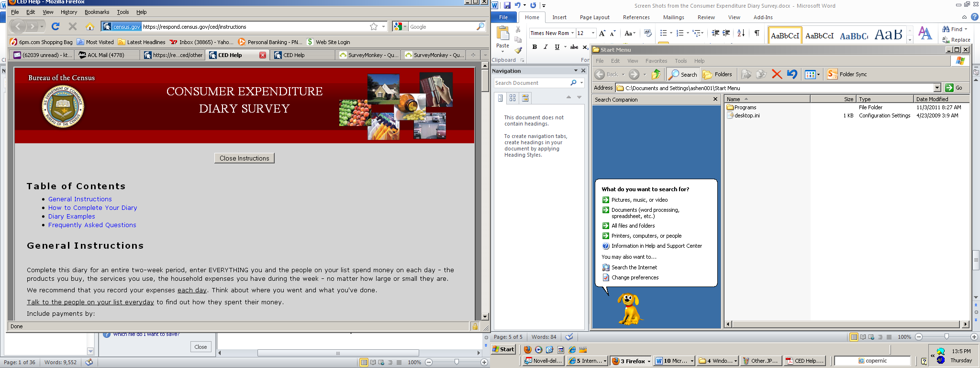Save the Word document via Quick Access
The width and height of the screenshot is (980, 368).
click(507, 5)
